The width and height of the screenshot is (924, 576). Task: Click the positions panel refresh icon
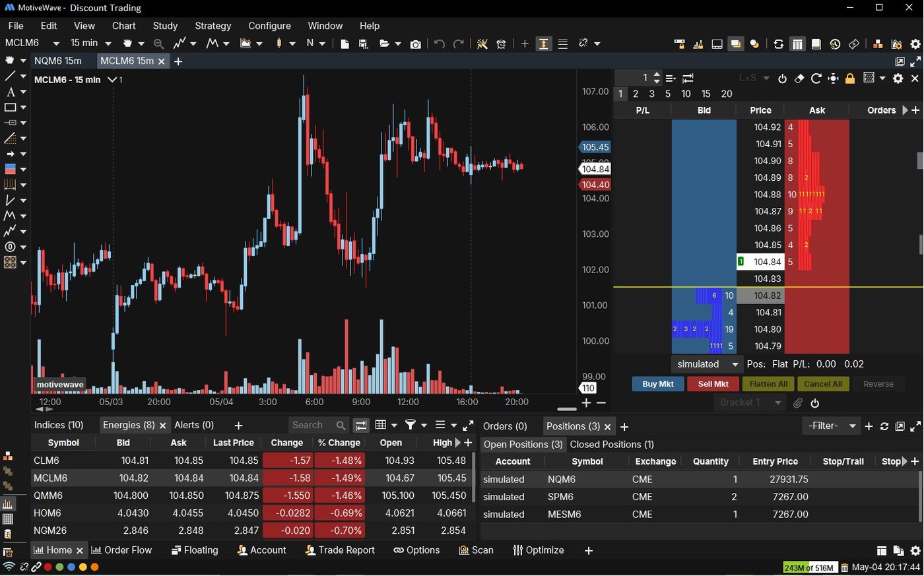(884, 426)
